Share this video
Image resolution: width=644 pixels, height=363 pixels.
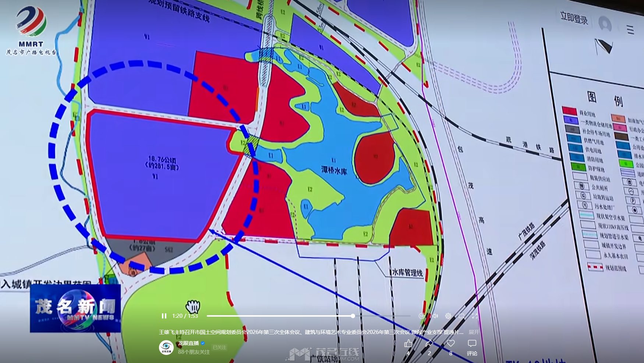[x=429, y=344]
